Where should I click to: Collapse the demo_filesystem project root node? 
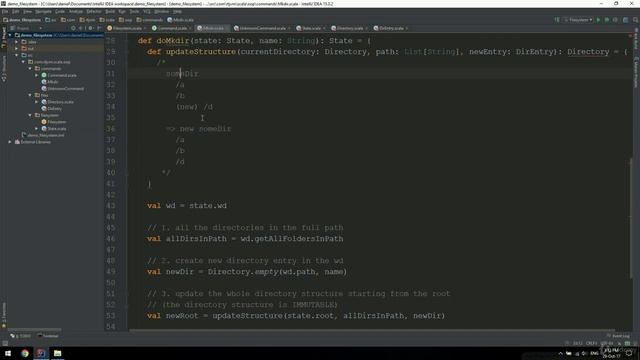click(x=10, y=36)
